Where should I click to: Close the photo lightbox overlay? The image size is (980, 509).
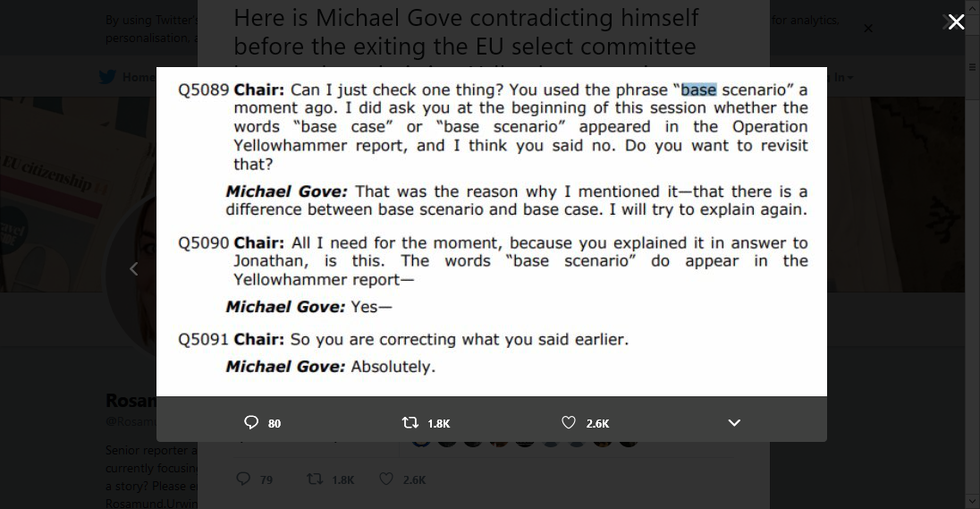click(x=956, y=22)
